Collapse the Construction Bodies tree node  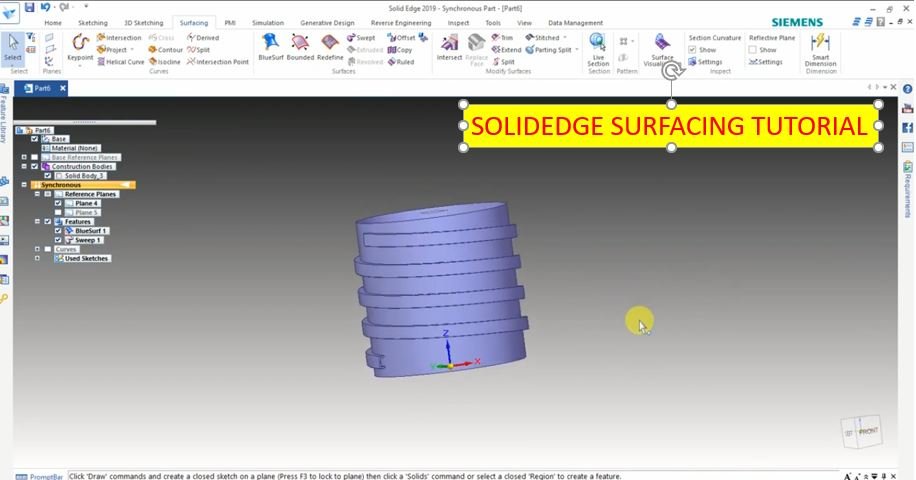[24, 167]
